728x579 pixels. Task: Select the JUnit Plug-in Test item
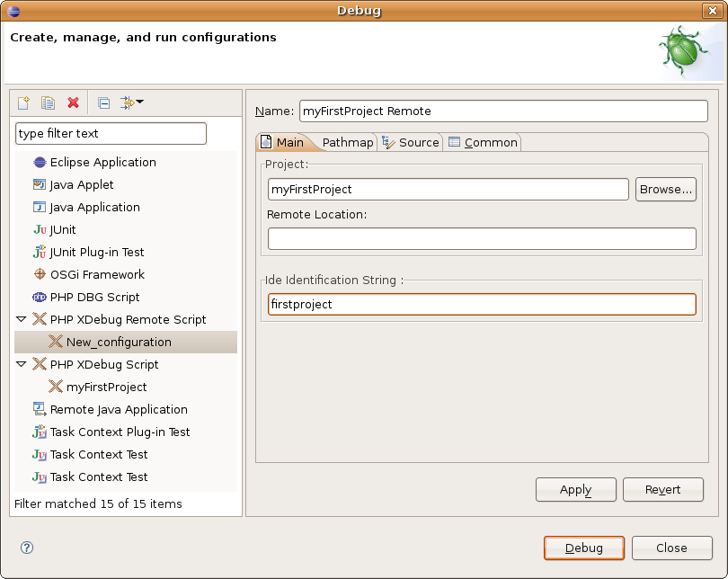click(96, 253)
